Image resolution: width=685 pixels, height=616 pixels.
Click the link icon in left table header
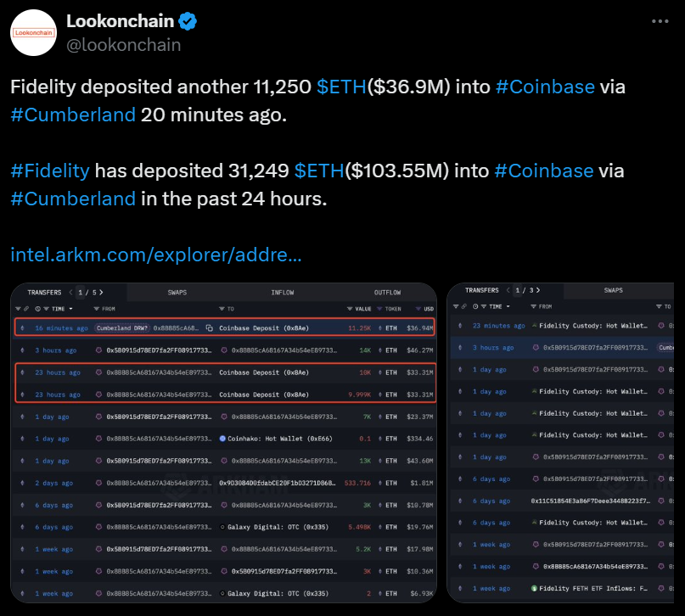(x=26, y=309)
